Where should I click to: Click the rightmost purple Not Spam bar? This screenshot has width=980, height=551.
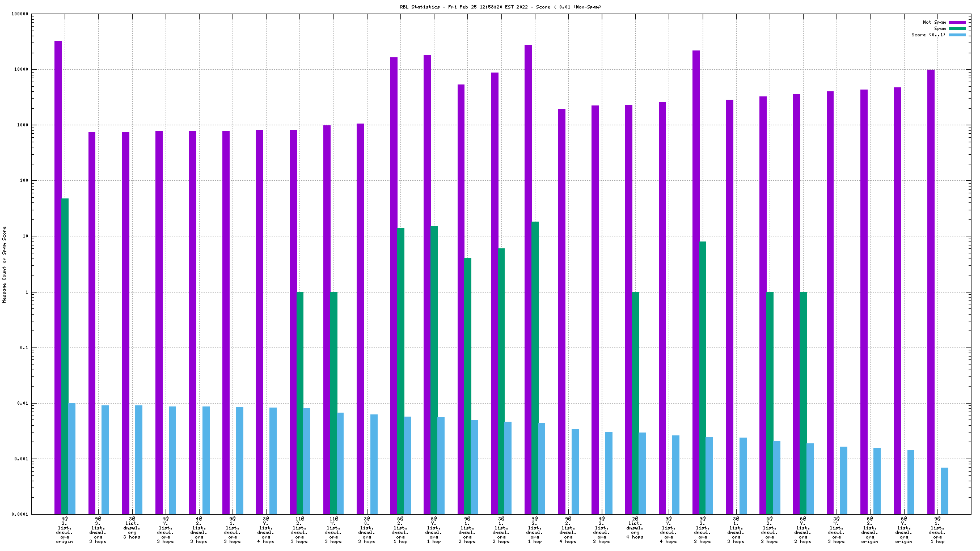click(x=931, y=292)
